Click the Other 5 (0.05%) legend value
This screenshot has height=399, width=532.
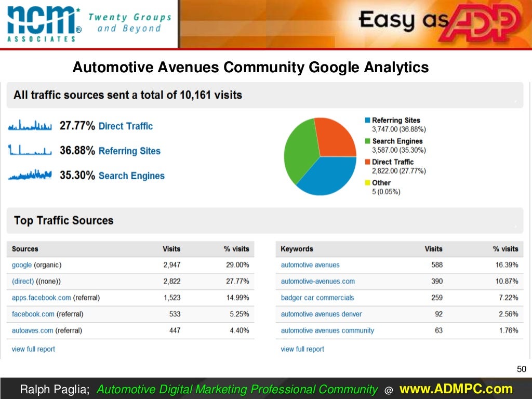tap(386, 192)
